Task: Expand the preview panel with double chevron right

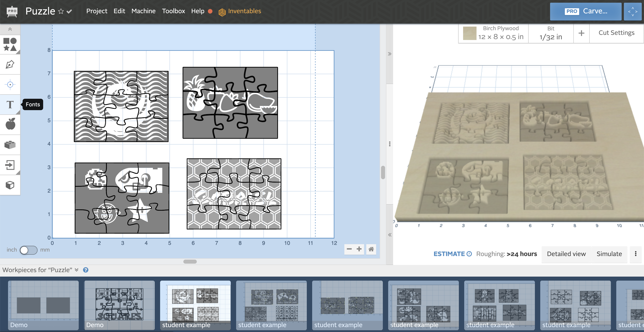Action: coord(390,54)
